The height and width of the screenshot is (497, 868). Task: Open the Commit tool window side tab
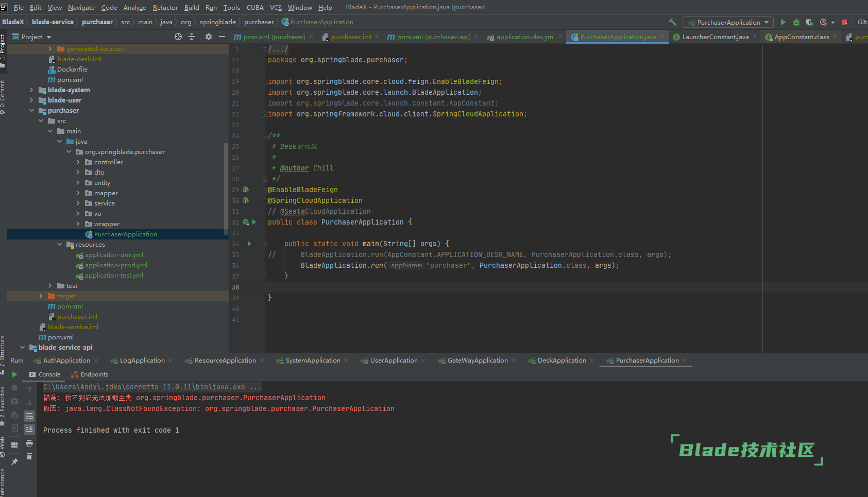3,96
